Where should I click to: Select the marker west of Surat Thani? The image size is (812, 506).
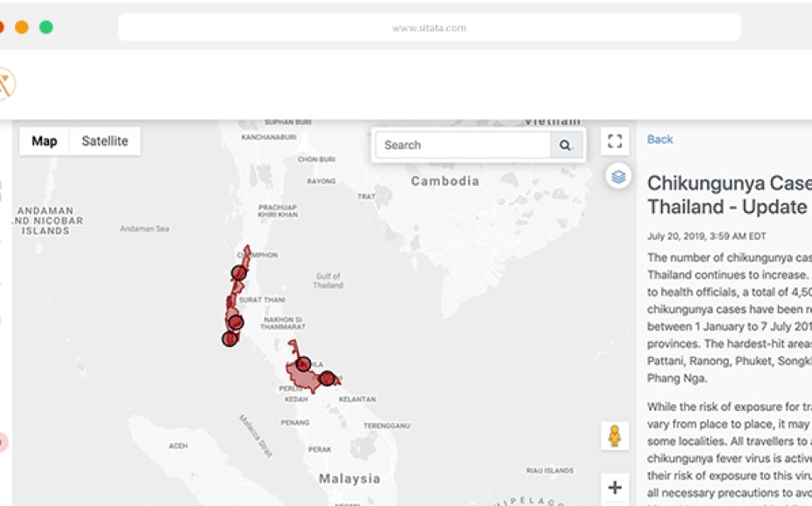(x=235, y=322)
